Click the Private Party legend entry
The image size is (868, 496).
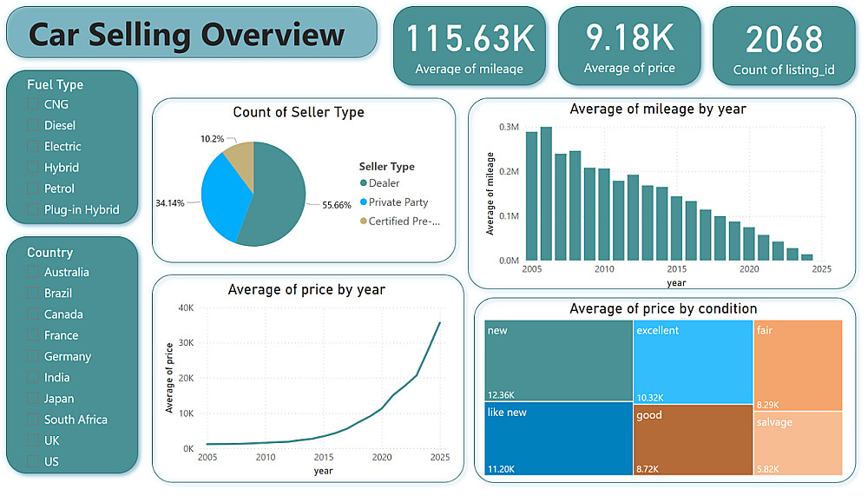(x=394, y=202)
